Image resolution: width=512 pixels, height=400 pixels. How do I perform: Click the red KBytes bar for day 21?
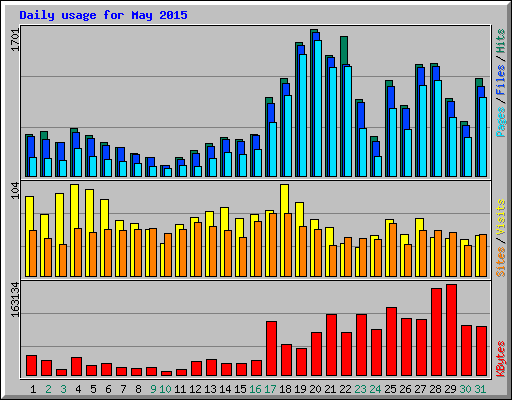coord(331,345)
